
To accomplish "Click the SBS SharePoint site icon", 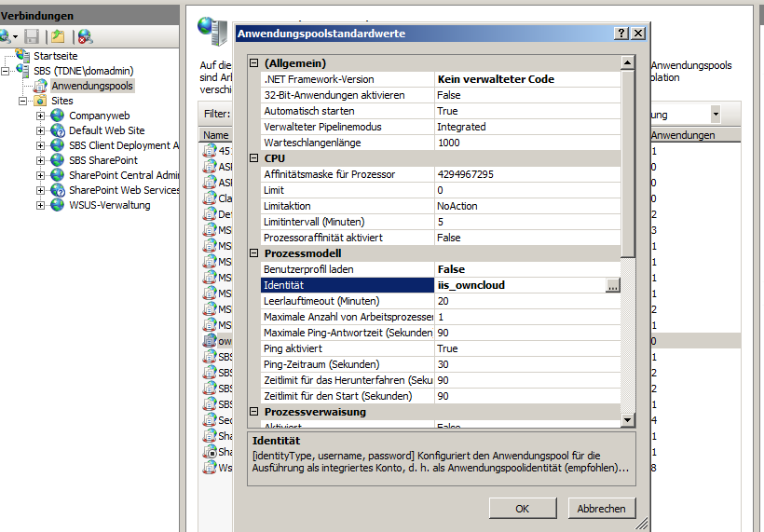I will point(58,160).
